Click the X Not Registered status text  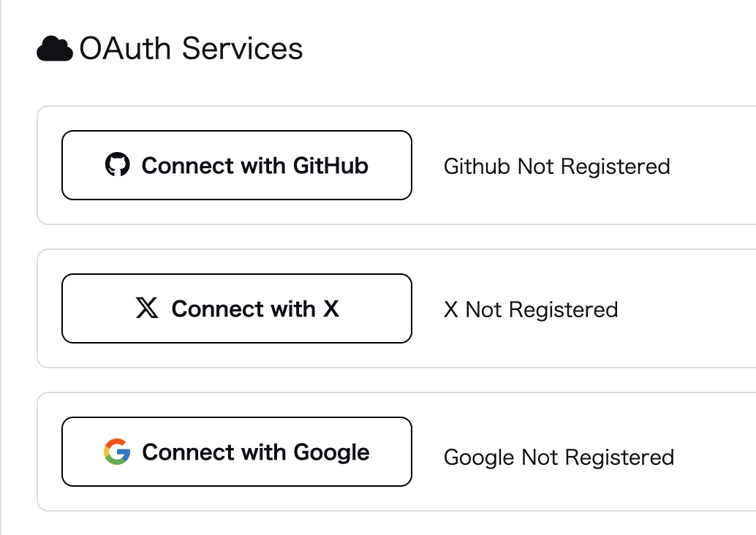pyautogui.click(x=531, y=310)
